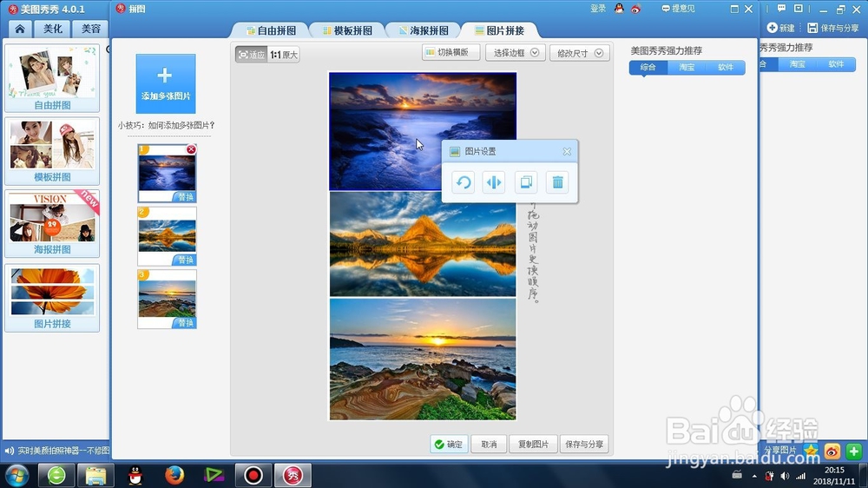This screenshot has height=488, width=868.
Task: Open 提意见 feedback link
Action: point(678,9)
